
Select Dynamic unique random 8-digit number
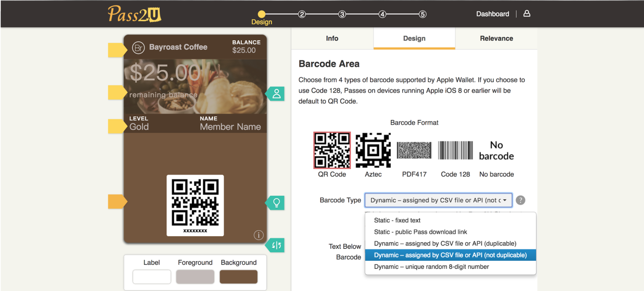click(x=450, y=267)
